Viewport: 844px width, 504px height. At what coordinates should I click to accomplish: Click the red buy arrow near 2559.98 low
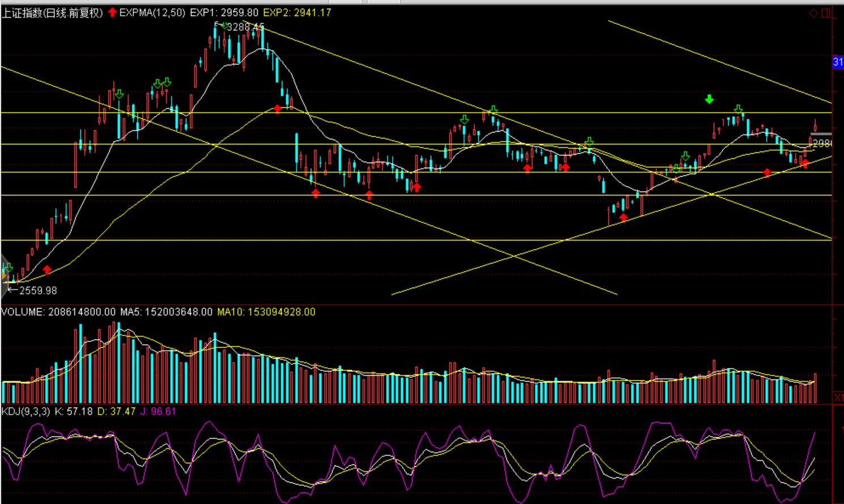tap(47, 270)
